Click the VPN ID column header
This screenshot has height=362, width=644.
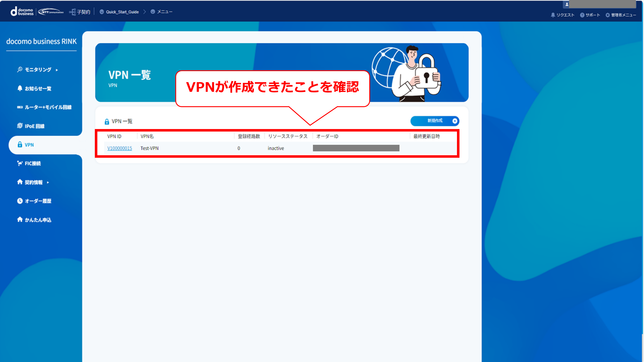pyautogui.click(x=114, y=136)
